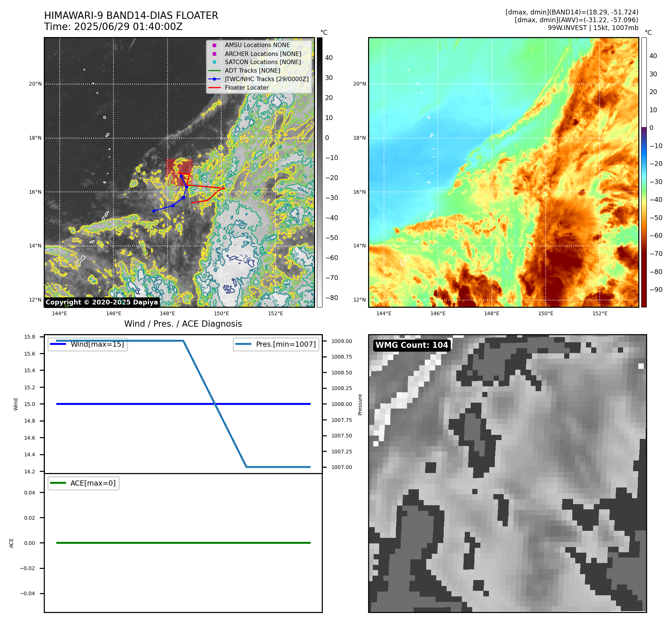Click the magenta square marker beside ARCHER Locations
This screenshot has height=626, width=672.
pyautogui.click(x=214, y=54)
